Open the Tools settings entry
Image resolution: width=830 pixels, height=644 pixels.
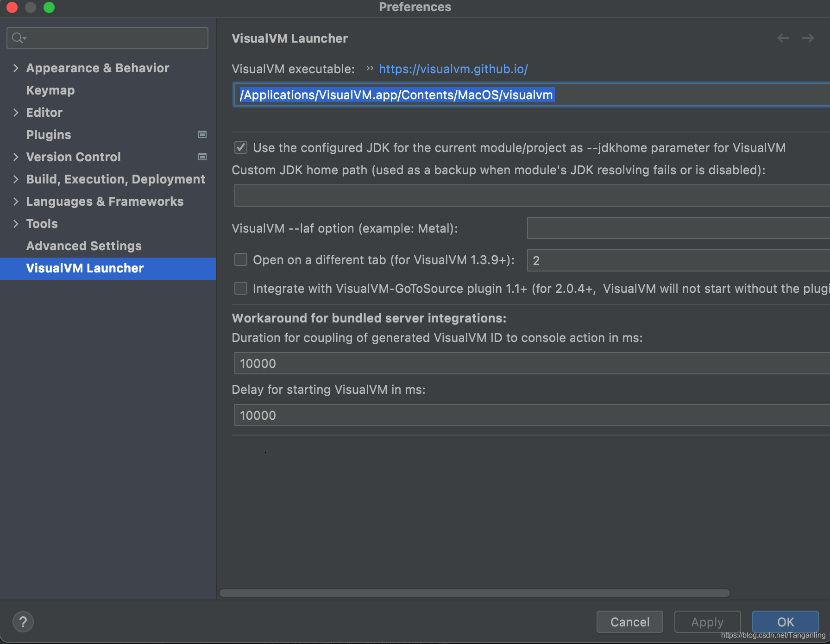(x=42, y=224)
